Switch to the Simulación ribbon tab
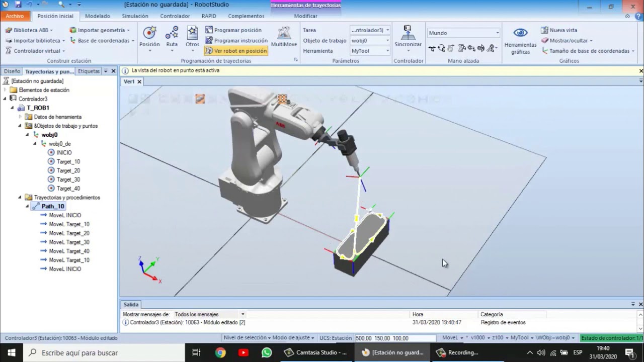Screen dimensions: 644x362 point(135,16)
